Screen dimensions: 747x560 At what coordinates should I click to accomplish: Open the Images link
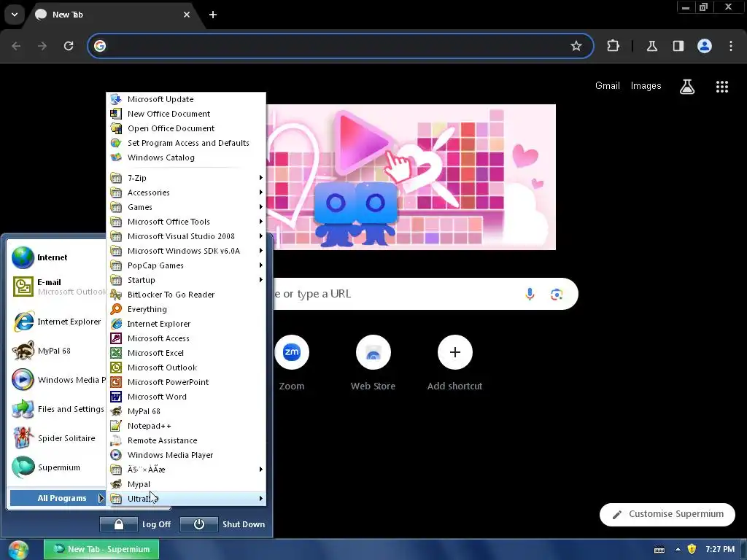pyautogui.click(x=646, y=86)
